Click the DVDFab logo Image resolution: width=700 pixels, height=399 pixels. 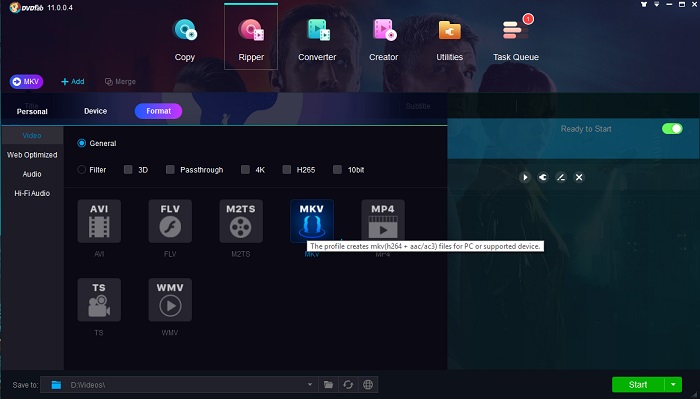tap(27, 8)
